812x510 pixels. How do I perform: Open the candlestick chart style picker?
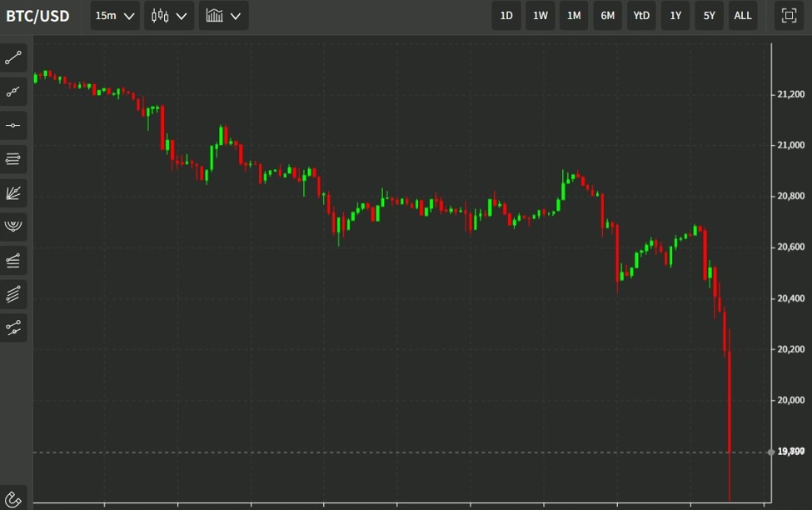pos(168,15)
